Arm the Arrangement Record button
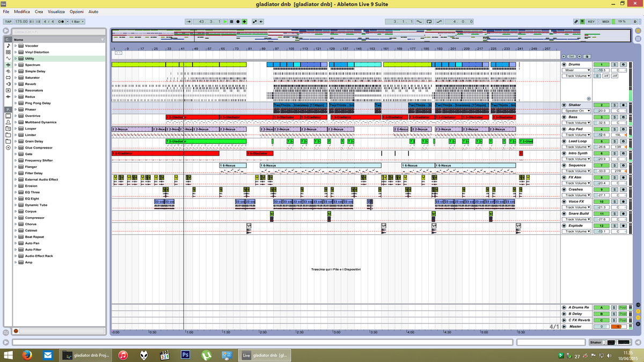This screenshot has height=362, width=644. (x=238, y=21)
